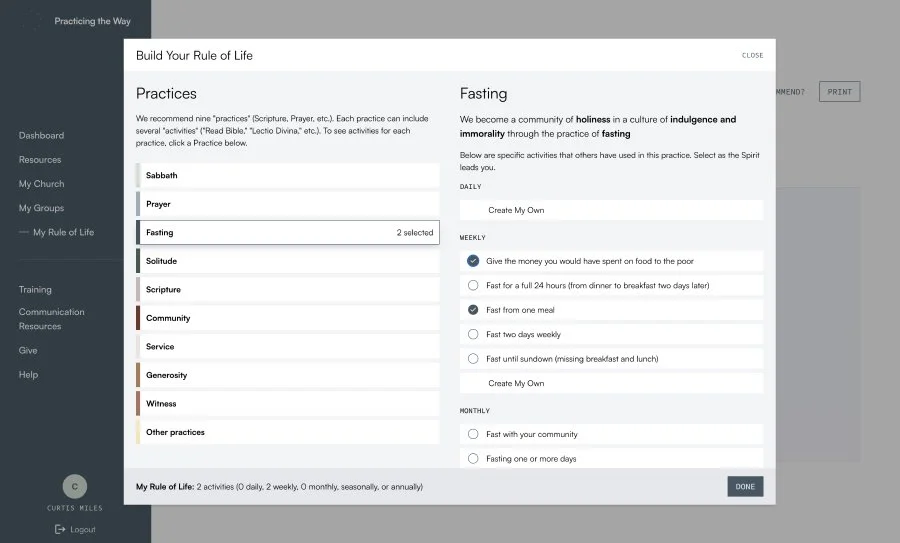Show the Scripture practice activities
Image resolution: width=900 pixels, height=543 pixels.
pos(288,290)
